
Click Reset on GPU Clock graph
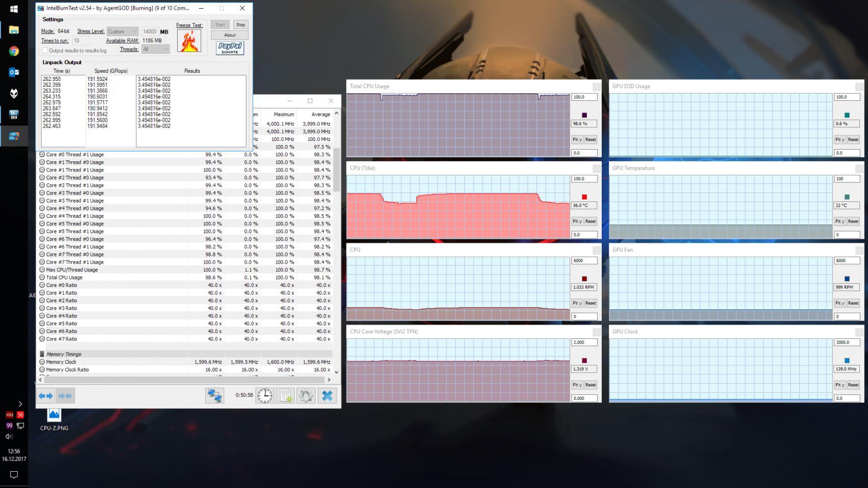[x=853, y=385]
